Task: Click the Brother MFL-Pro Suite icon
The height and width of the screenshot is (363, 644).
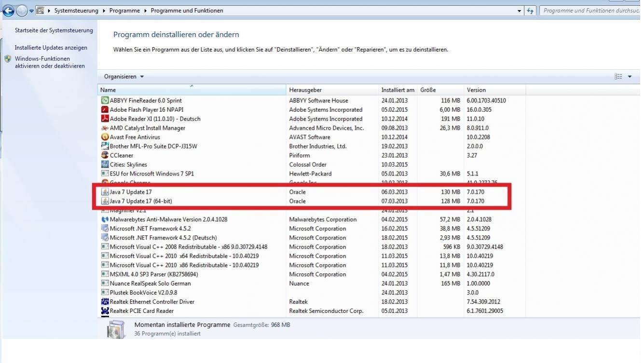Action: click(x=105, y=146)
